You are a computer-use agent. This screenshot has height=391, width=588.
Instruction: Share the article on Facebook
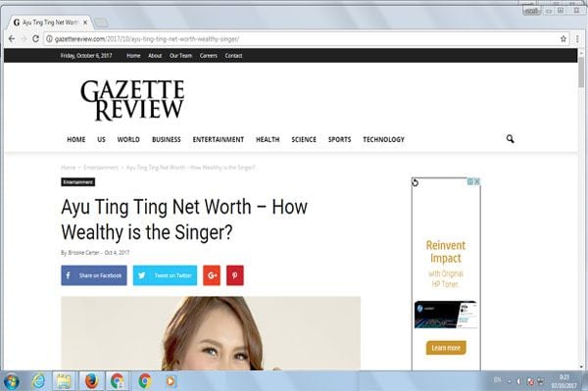(94, 275)
